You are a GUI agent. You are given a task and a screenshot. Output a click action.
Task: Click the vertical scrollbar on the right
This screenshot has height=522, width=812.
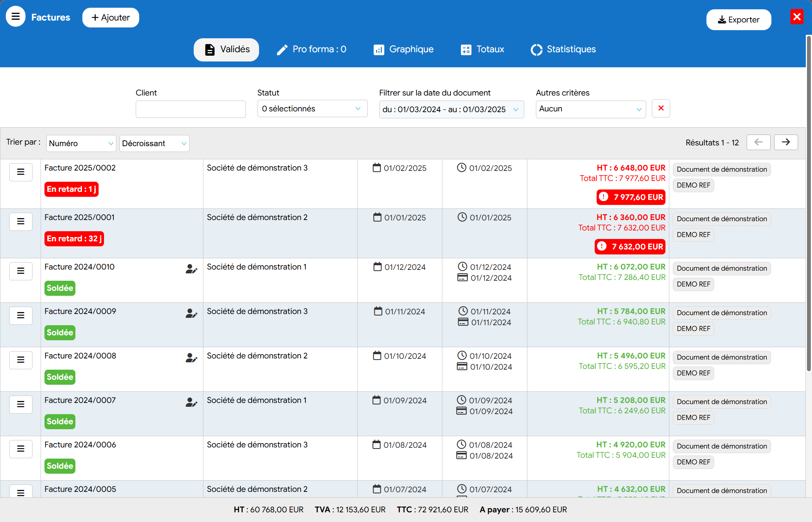808,203
